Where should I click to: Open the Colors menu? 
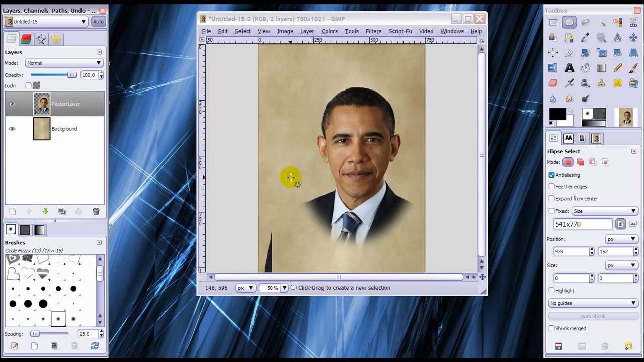(330, 31)
